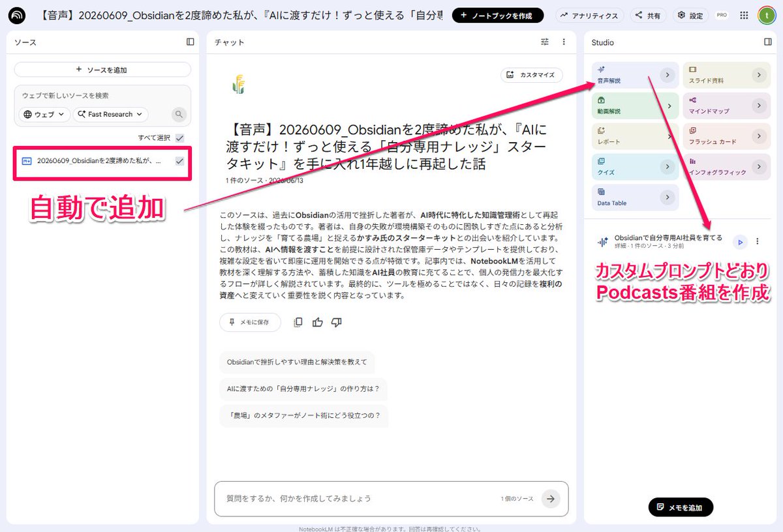Viewport: 783px width, 532px height.
Task: Toggle the 20260609_Obsidian source checkbox
Action: coord(179,161)
